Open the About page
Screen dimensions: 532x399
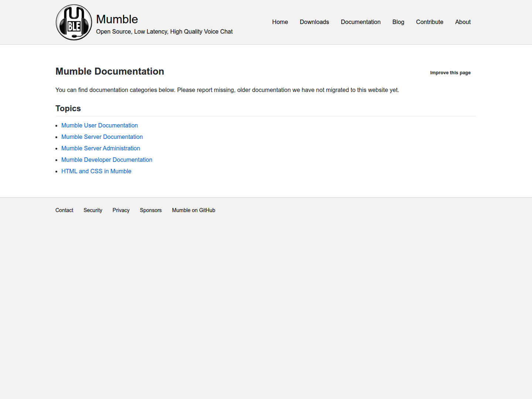(x=463, y=22)
